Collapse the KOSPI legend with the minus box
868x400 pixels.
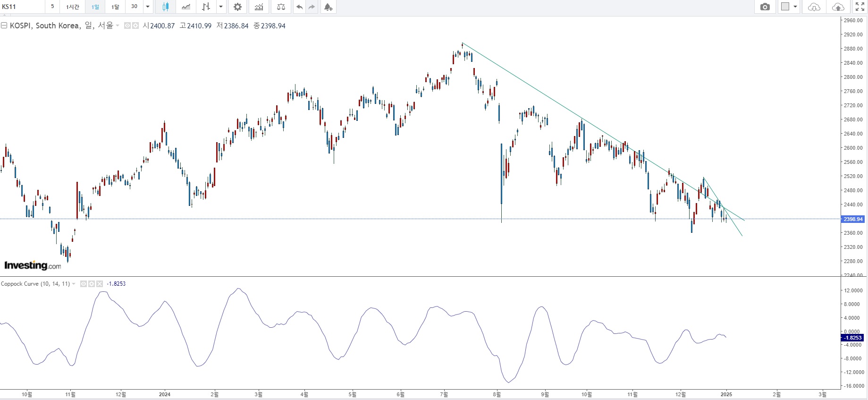[x=4, y=26]
